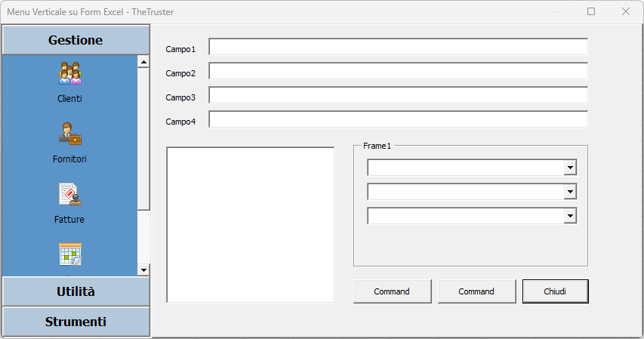Click into the Campo2 input box

pos(398,72)
